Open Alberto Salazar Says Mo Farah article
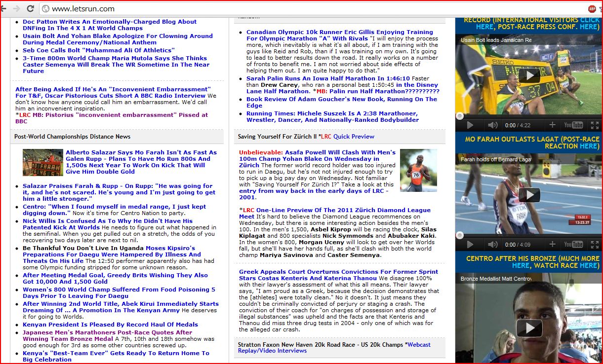 (x=141, y=162)
